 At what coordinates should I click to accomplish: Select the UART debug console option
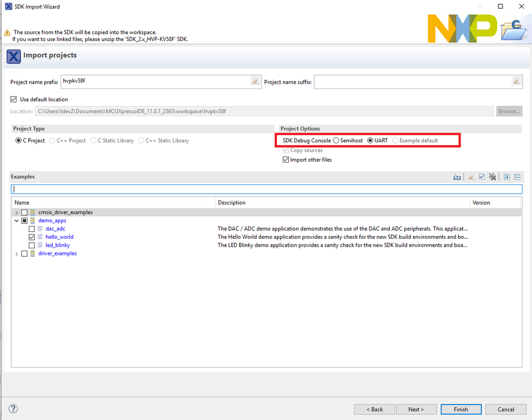(370, 141)
